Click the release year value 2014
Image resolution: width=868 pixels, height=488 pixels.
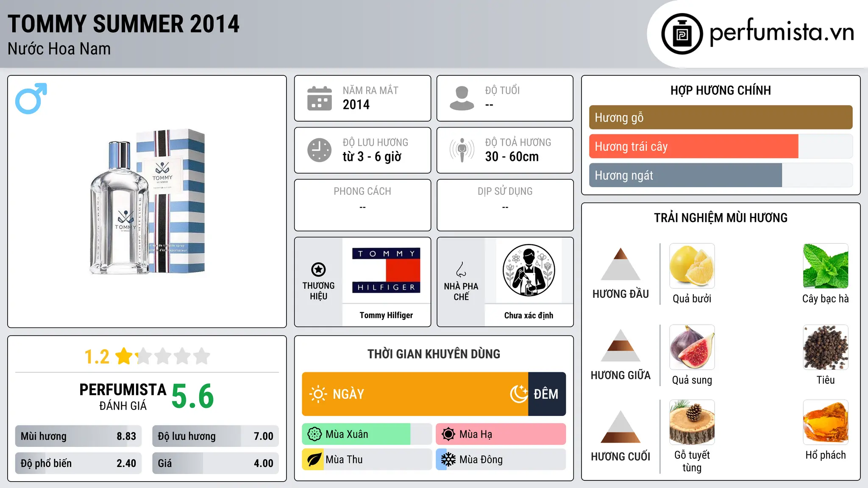[x=356, y=105]
